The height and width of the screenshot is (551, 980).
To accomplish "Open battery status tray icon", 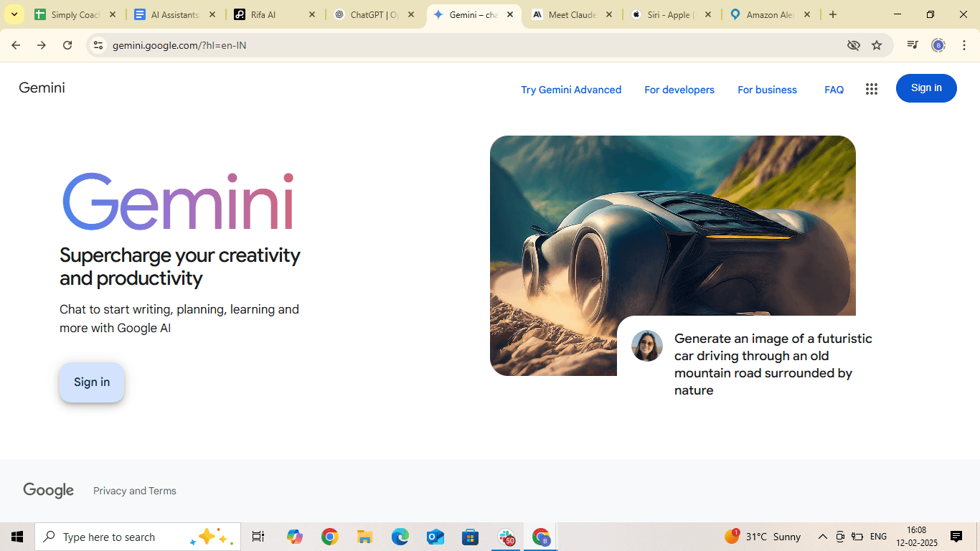I will click(857, 537).
